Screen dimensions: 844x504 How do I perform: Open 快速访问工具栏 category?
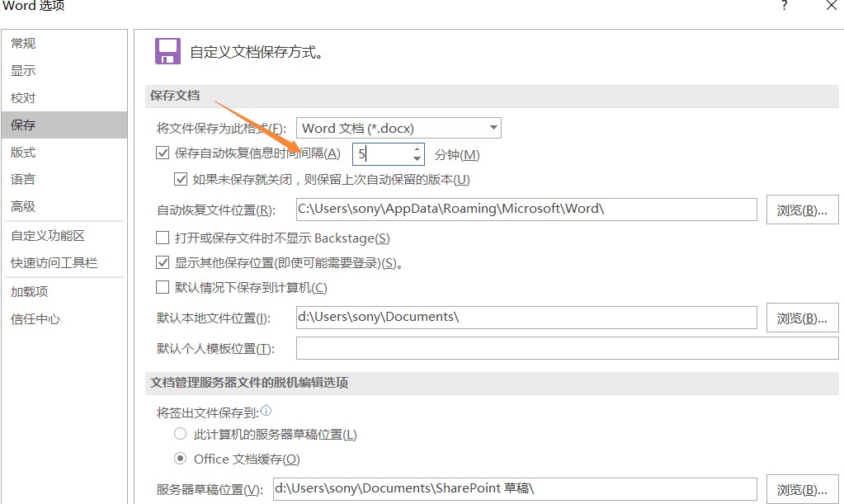pyautogui.click(x=64, y=262)
